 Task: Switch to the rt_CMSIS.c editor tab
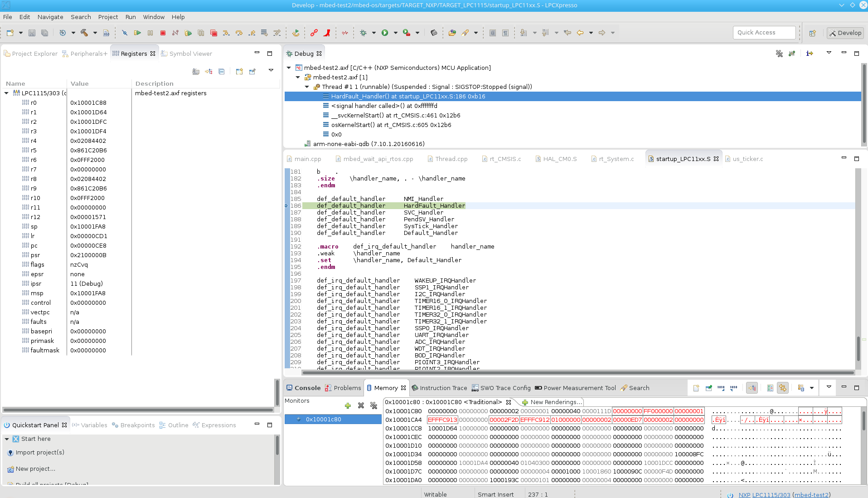coord(504,159)
